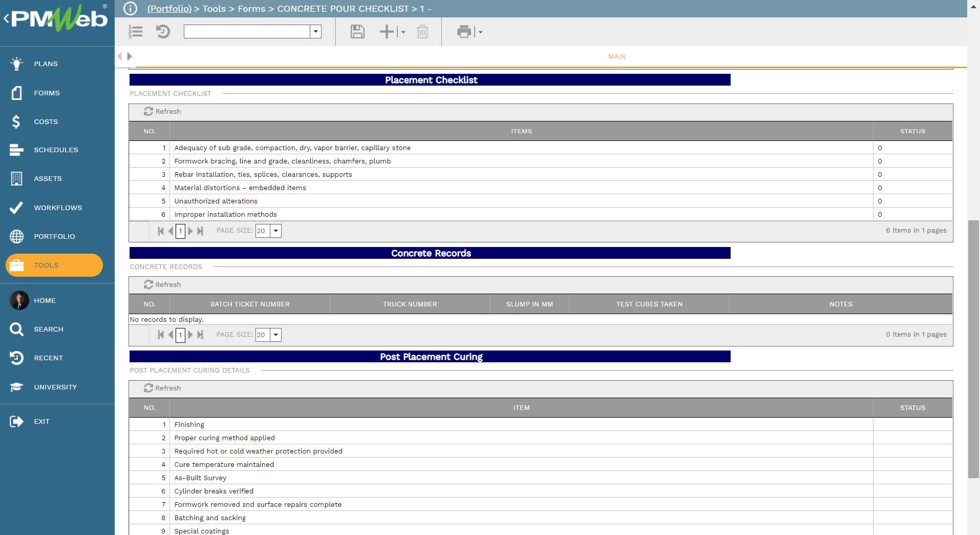The height and width of the screenshot is (535, 980).
Task: Open Search from the sidebar
Action: 49,329
